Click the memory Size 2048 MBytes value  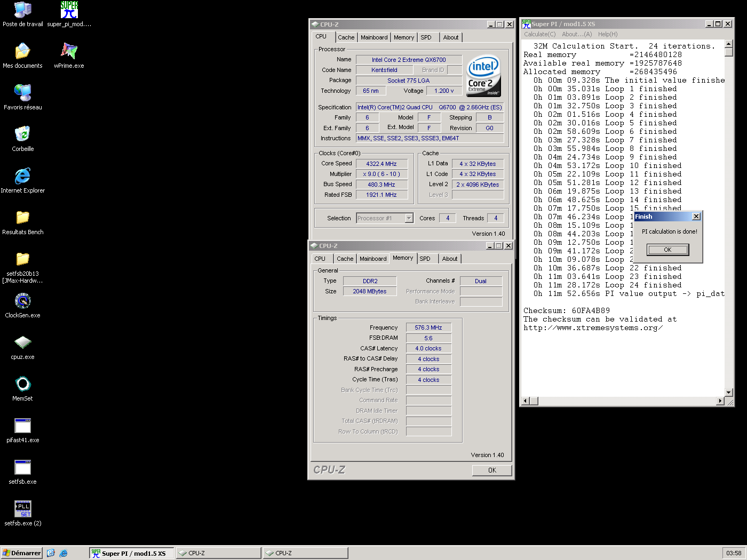(370, 291)
